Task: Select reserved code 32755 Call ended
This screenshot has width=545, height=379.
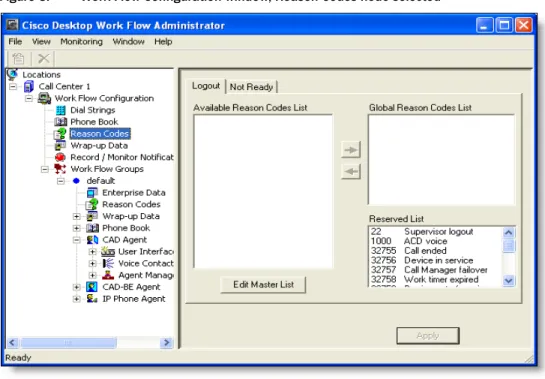Action: [408, 251]
